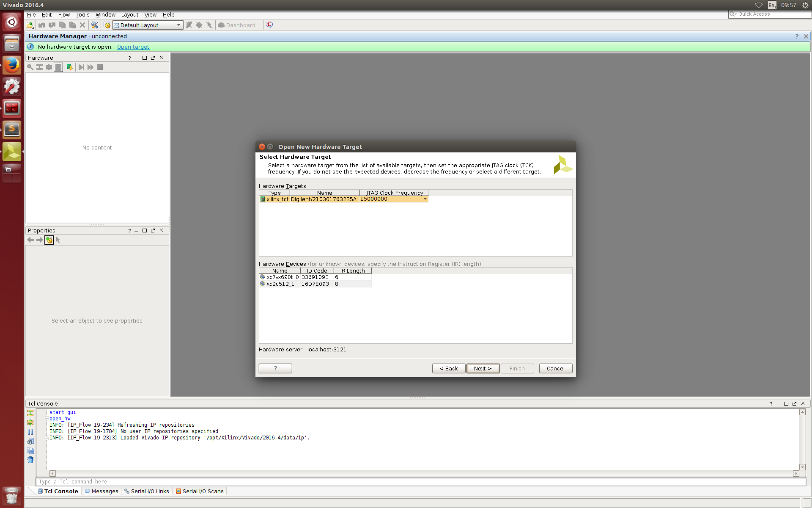Viewport: 812px width, 508px height.
Task: Click the Search magnifier in Hardware panel
Action: pos(30,67)
